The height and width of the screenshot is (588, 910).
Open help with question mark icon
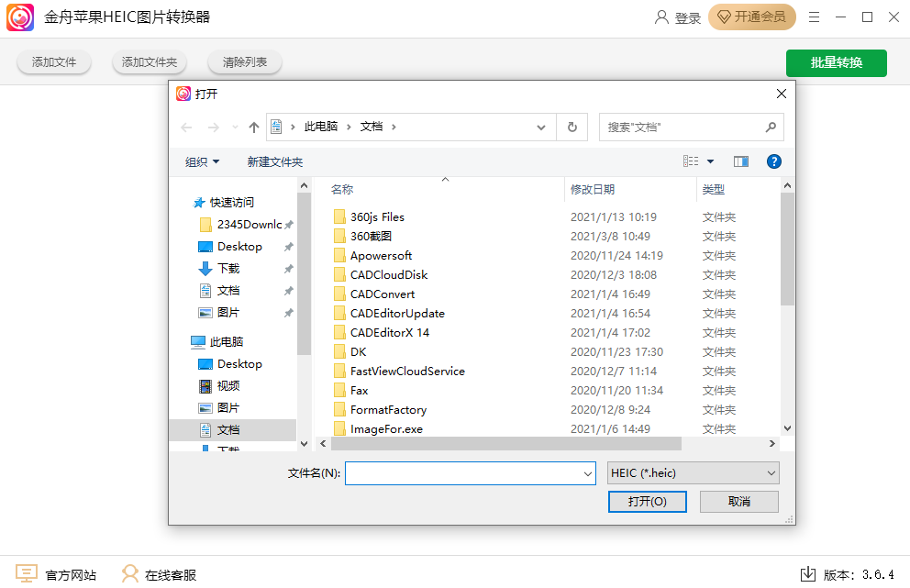[x=773, y=161]
